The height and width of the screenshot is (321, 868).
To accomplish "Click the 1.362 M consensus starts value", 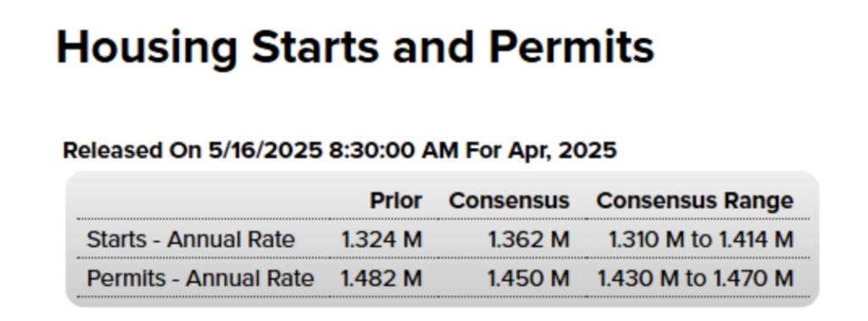I will coord(528,240).
